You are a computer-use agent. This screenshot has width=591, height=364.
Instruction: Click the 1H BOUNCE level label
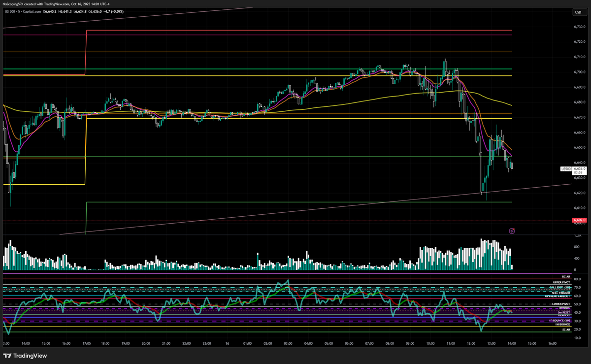tap(562, 325)
